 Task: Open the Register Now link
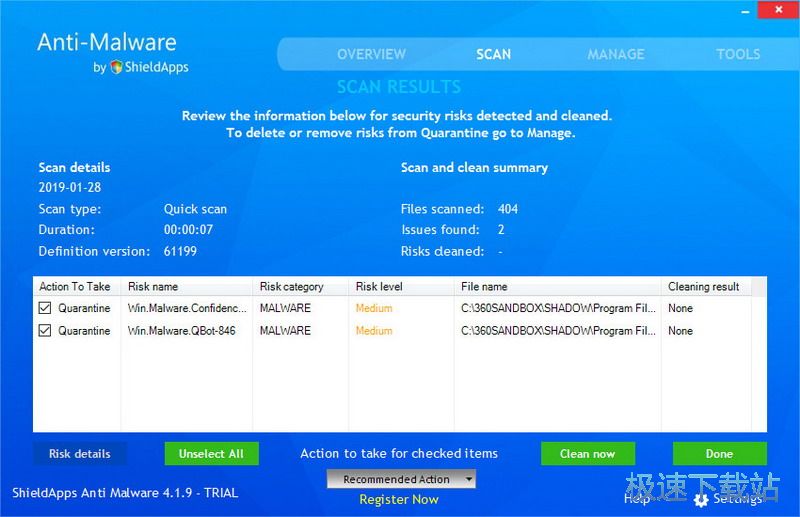399,499
